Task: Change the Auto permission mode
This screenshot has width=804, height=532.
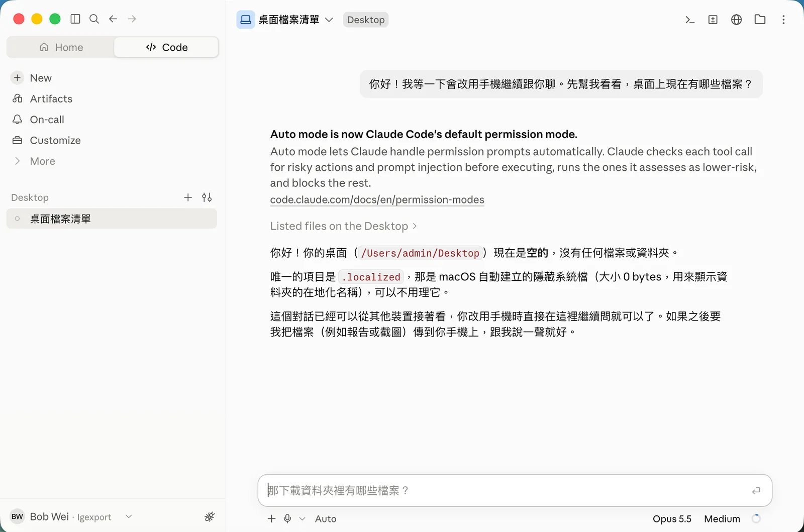Action: 326,519
